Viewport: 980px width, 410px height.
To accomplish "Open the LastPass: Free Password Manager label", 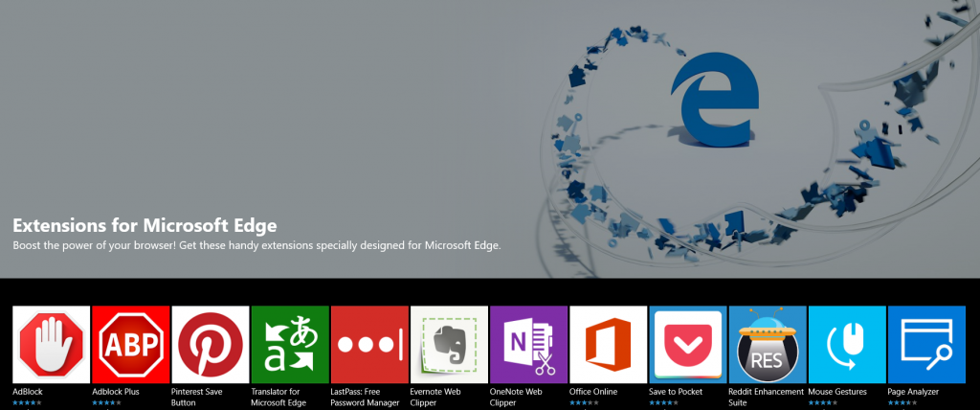I will (365, 398).
